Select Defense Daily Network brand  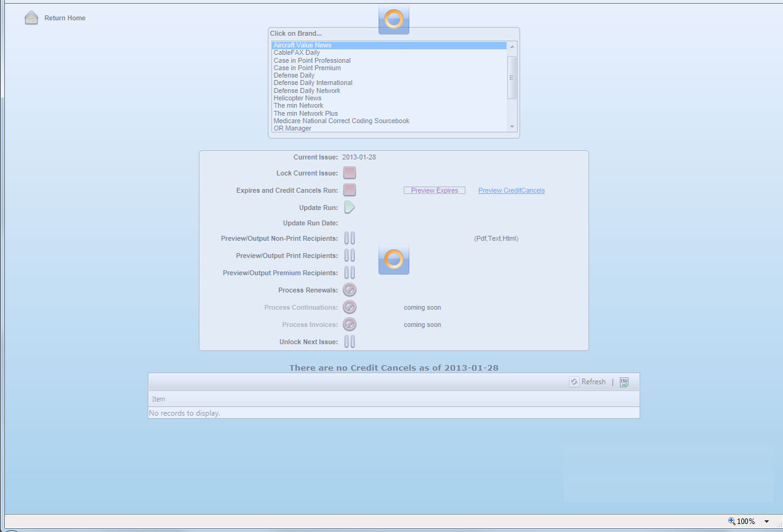(x=389, y=91)
